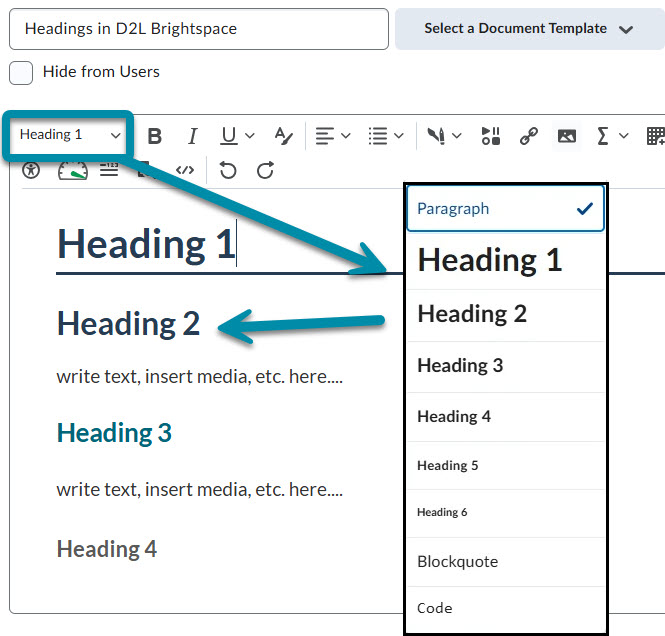Click the paragraph text below Heading 2
This screenshot has height=636, width=665.
click(x=200, y=377)
